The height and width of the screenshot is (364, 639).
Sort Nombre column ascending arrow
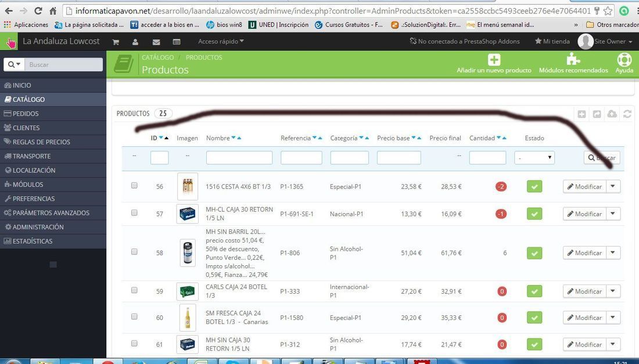click(239, 138)
